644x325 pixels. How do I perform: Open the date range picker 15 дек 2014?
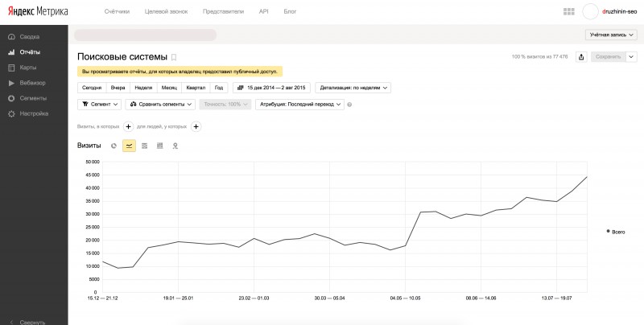pos(271,88)
